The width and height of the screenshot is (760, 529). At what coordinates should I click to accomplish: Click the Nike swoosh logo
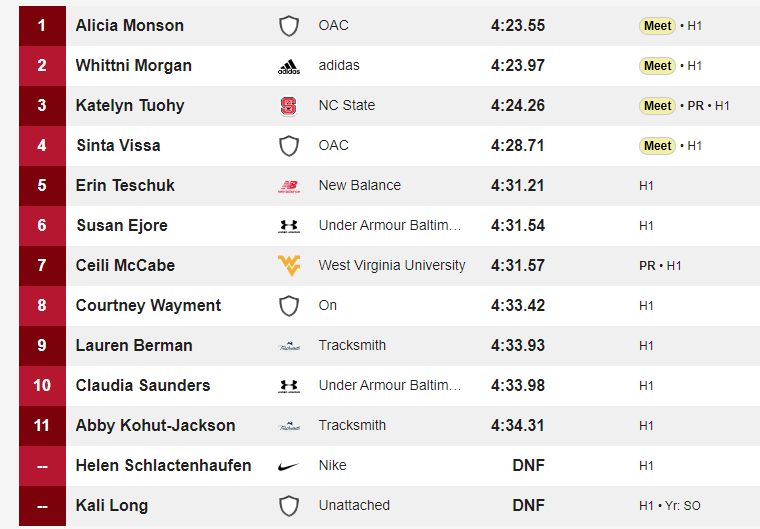tap(289, 466)
